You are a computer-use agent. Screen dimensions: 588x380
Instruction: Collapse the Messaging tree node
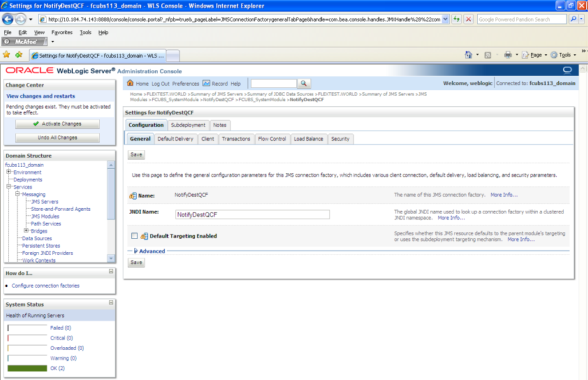click(x=17, y=194)
